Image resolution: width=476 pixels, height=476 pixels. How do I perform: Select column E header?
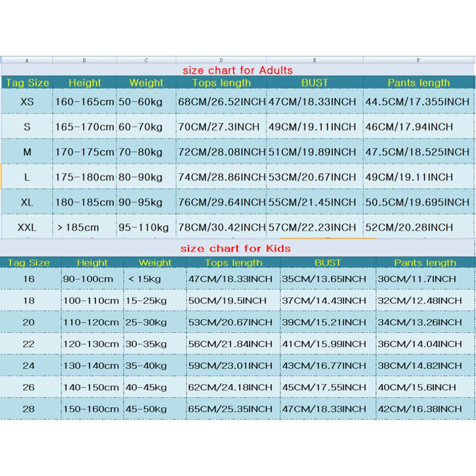314,60
